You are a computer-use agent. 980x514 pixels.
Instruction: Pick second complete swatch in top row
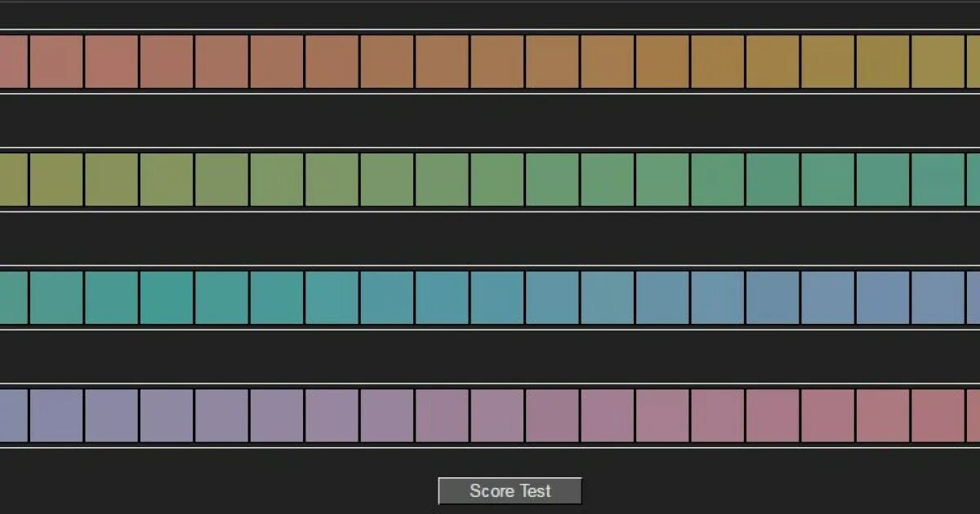tap(111, 61)
